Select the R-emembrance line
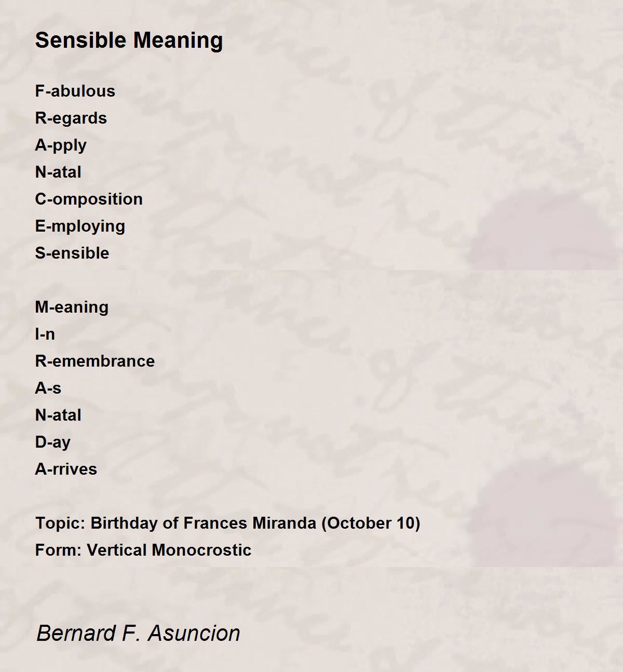Screen dimensions: 623x672 95,361
